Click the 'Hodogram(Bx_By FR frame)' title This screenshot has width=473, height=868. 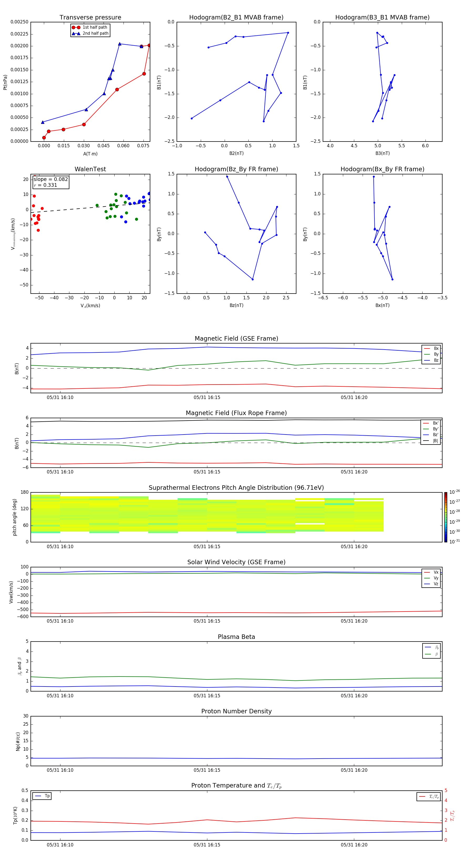click(382, 169)
